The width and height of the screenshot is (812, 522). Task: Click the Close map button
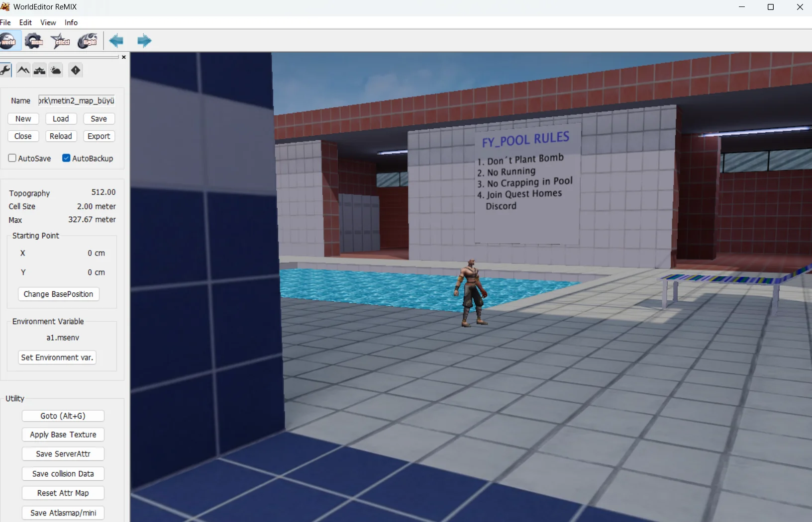pyautogui.click(x=23, y=136)
